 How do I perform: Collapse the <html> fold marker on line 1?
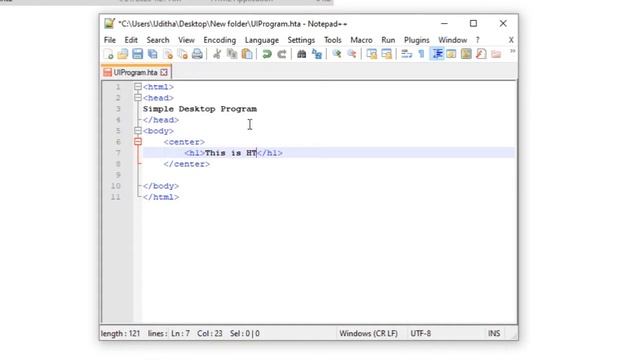point(138,87)
